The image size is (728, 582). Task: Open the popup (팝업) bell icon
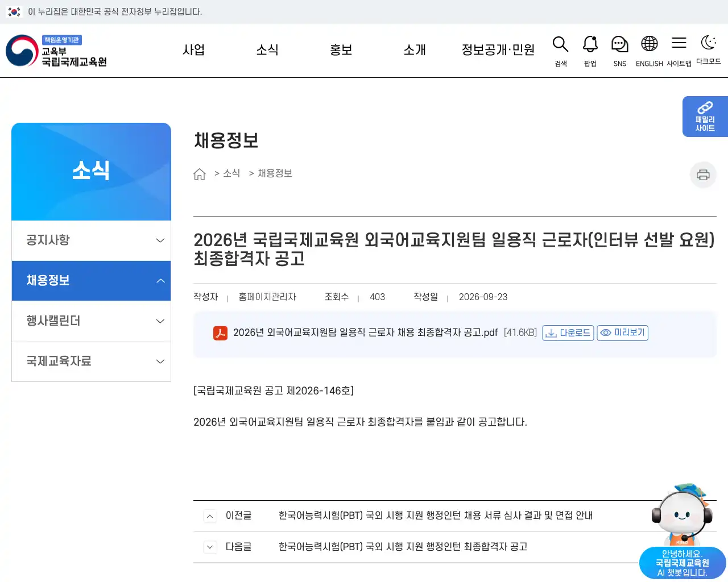tap(590, 44)
